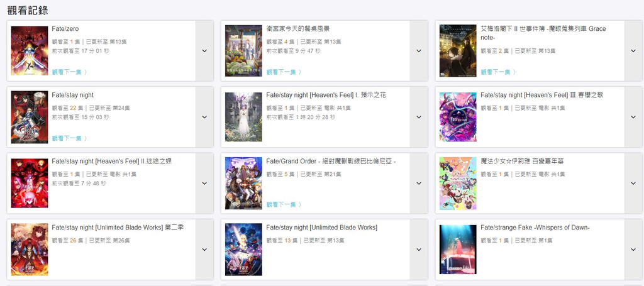This screenshot has height=286, width=644.
Task: Click the 衛宮家今天的餐桌風景 title
Action: pyautogui.click(x=297, y=29)
